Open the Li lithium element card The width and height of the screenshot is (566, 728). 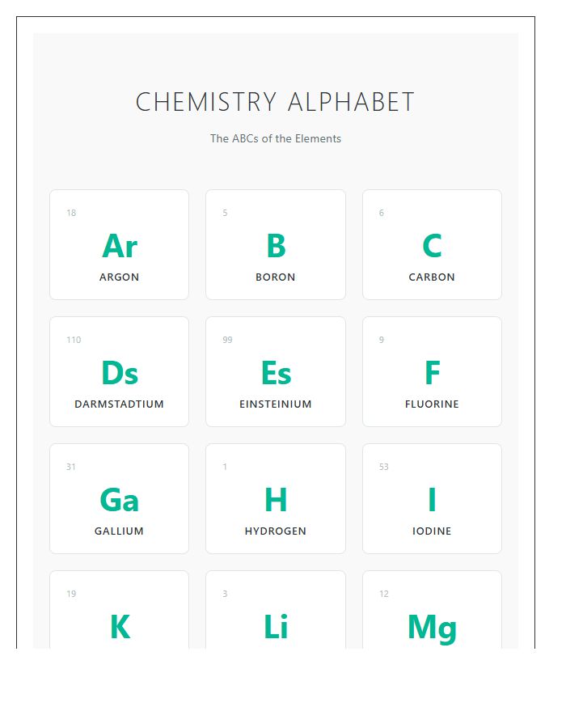point(276,610)
